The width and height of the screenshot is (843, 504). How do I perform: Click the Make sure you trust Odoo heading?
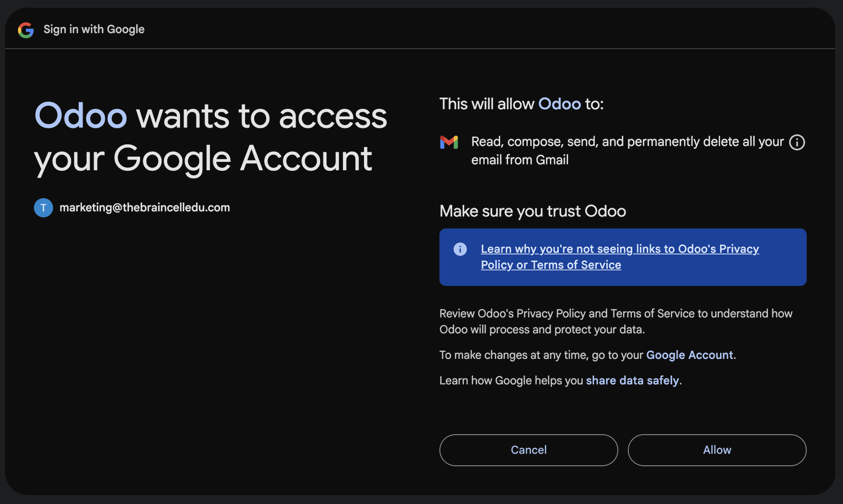click(532, 211)
